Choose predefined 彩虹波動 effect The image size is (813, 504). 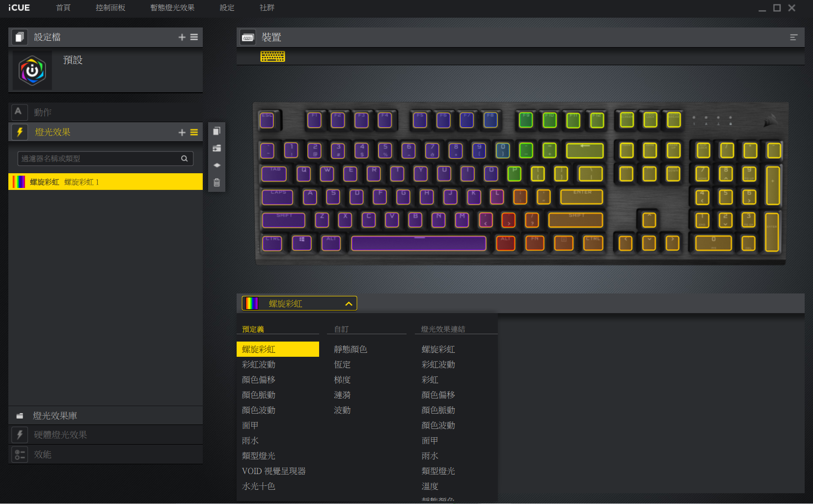259,365
